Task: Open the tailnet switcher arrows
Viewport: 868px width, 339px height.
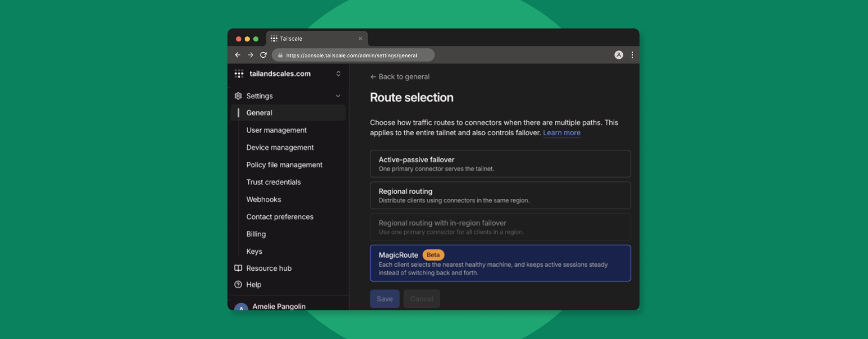Action: point(338,74)
